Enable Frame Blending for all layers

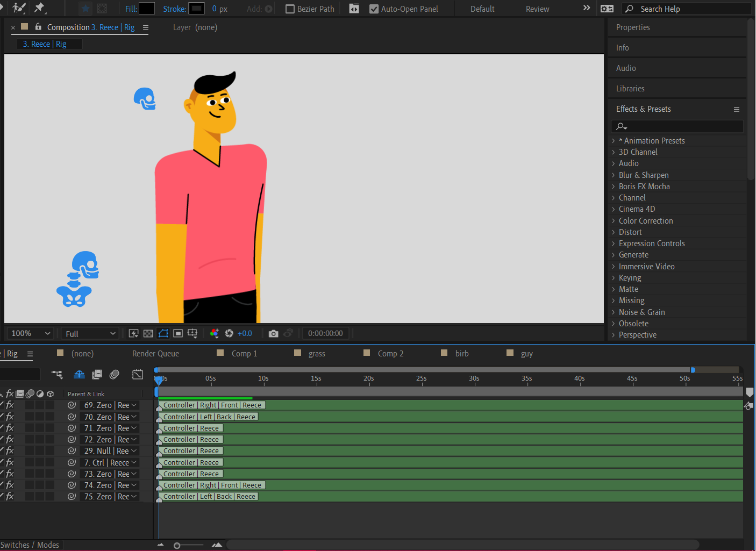[97, 374]
